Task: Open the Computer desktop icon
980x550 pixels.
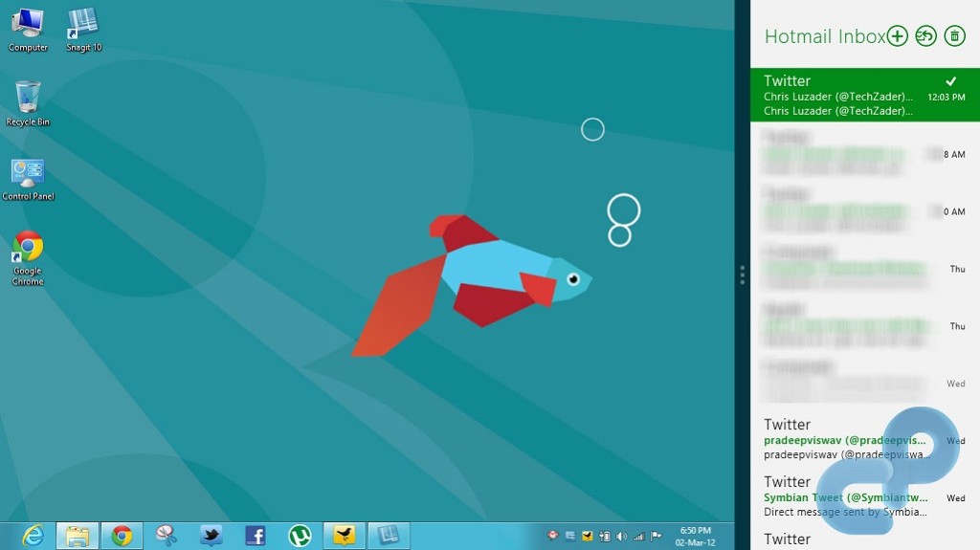Action: click(28, 30)
